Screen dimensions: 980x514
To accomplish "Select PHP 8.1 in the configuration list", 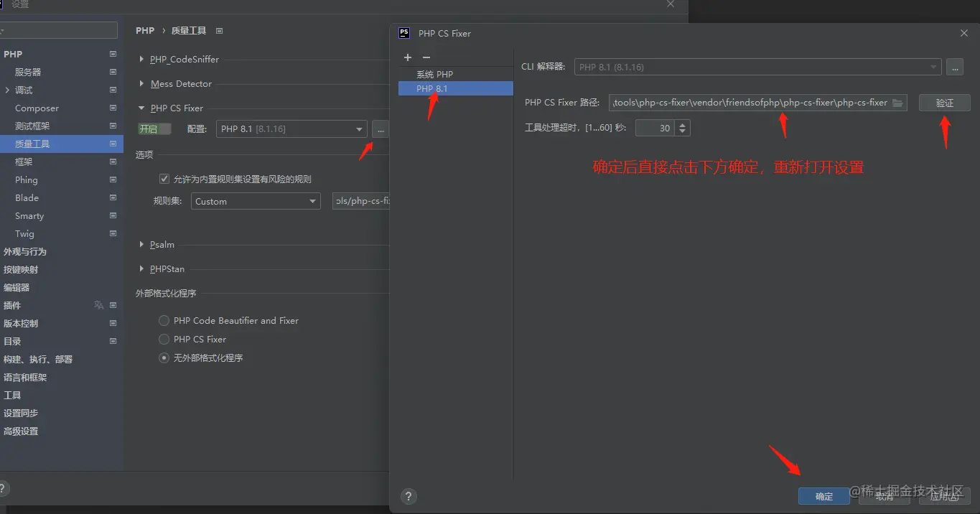I will (455, 88).
